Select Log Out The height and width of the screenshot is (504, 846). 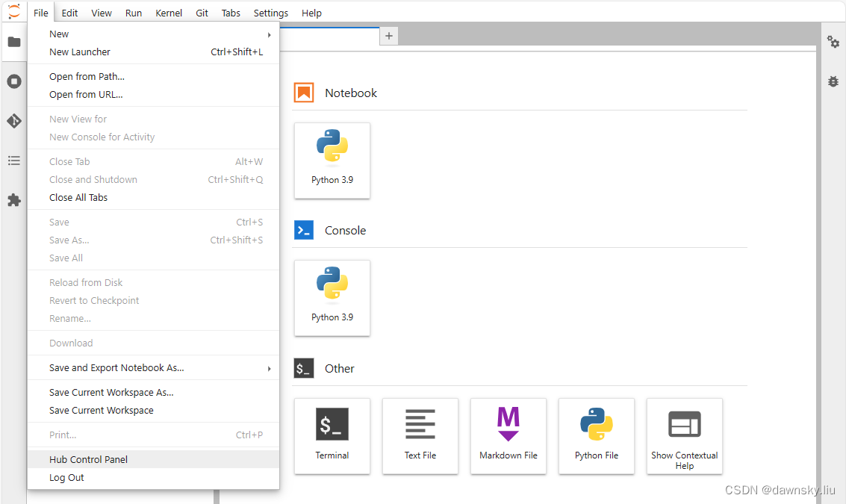click(x=153, y=478)
